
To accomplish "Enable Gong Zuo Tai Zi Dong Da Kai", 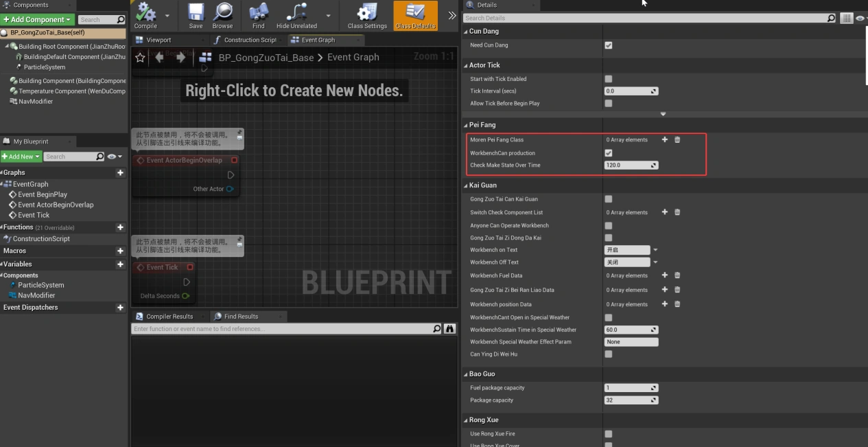I will tap(609, 238).
